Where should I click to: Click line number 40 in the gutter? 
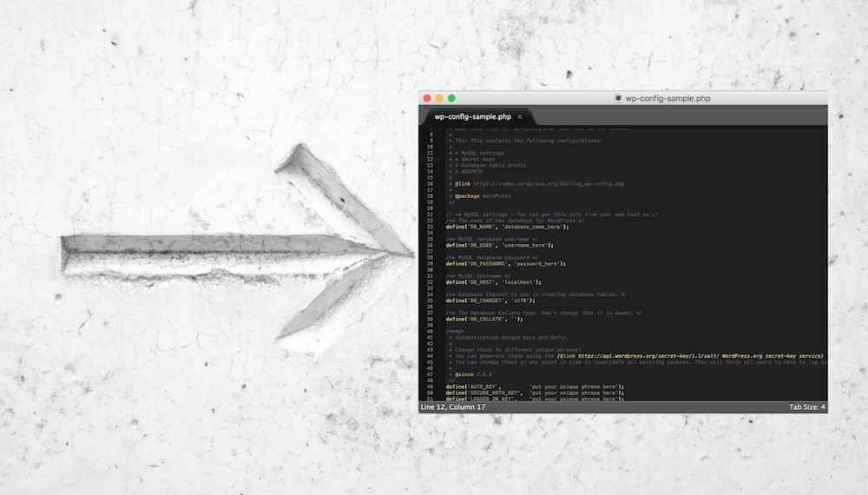click(430, 331)
